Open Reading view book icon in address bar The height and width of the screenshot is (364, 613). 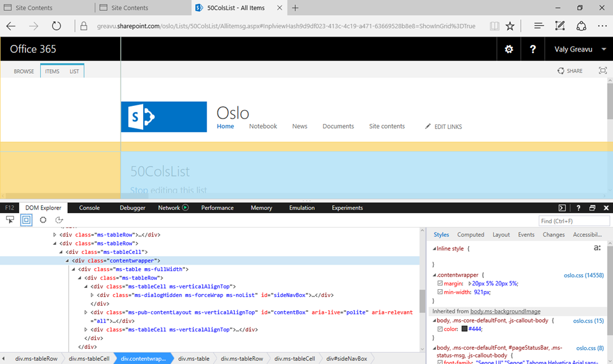494,26
